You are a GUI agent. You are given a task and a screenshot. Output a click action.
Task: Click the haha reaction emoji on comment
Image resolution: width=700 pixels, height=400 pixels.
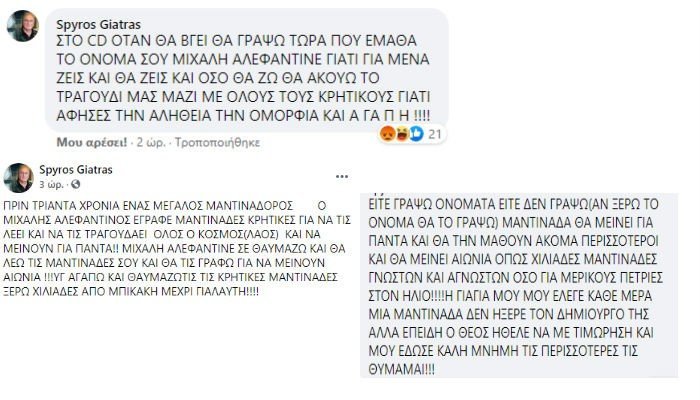[401, 133]
